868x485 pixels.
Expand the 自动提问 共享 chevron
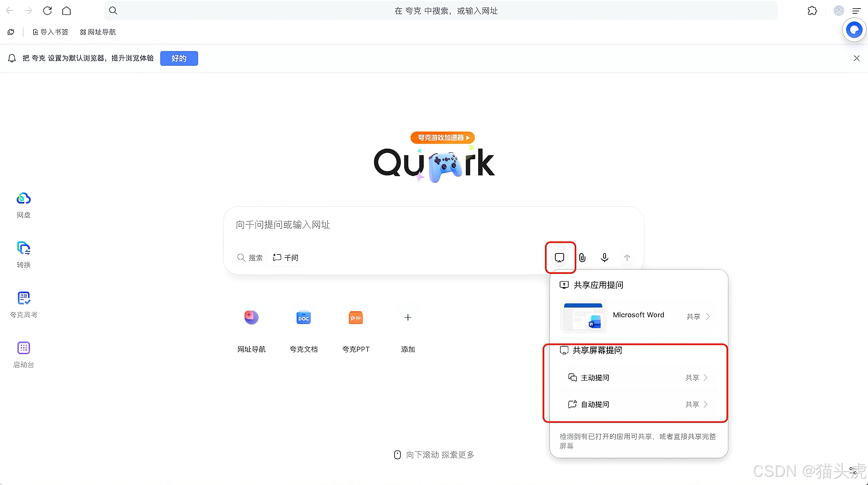pyautogui.click(x=706, y=404)
